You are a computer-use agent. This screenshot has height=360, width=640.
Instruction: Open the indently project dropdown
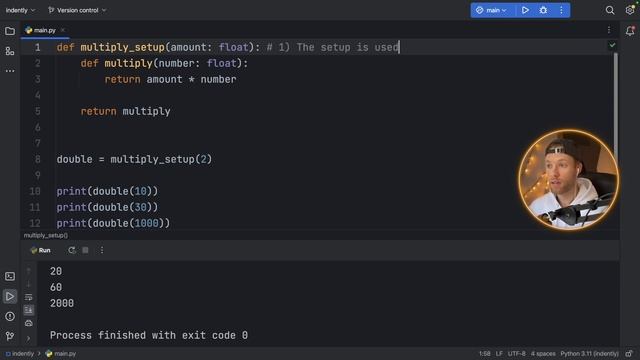click(x=20, y=10)
